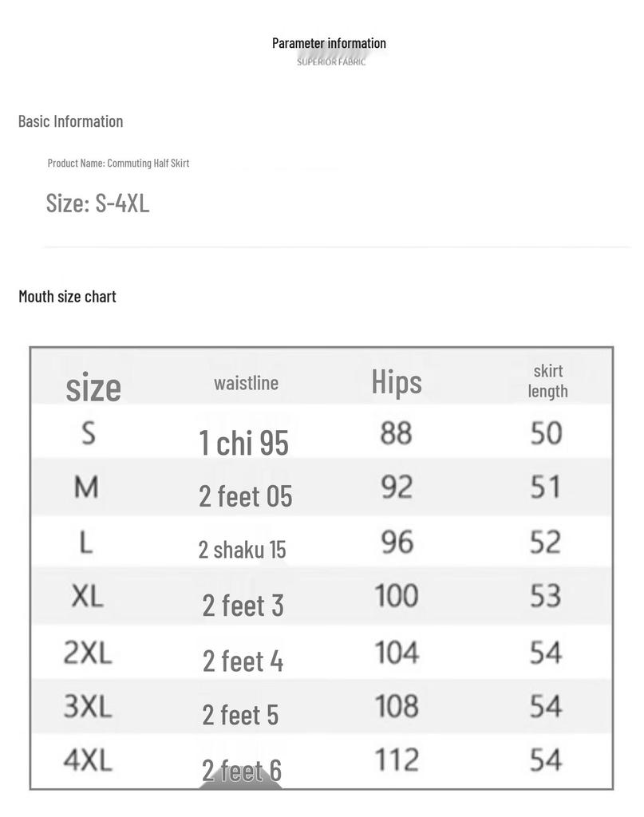The image size is (644, 817).
Task: Click the size column header
Action: click(93, 387)
